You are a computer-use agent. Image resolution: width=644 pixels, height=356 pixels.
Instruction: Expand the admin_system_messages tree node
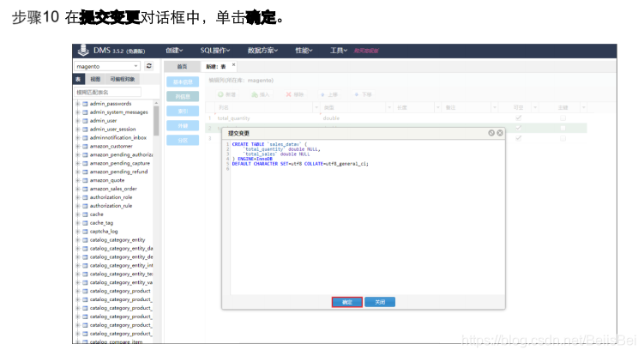(x=78, y=112)
